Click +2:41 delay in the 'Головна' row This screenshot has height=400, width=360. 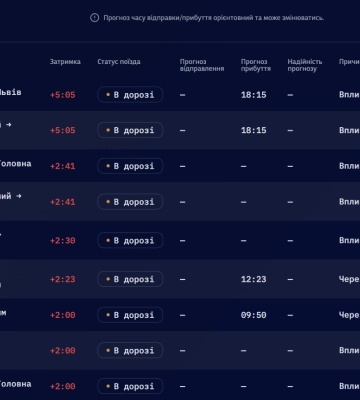pos(63,166)
